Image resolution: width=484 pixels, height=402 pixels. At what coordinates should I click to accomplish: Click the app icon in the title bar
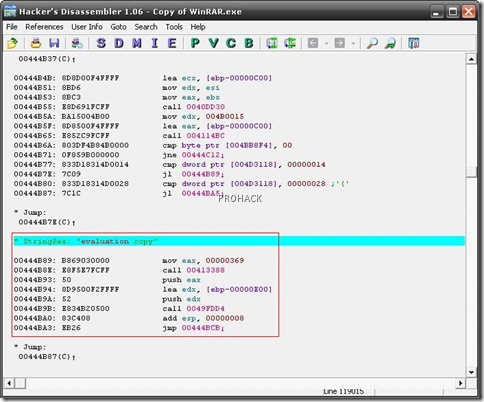(10, 11)
